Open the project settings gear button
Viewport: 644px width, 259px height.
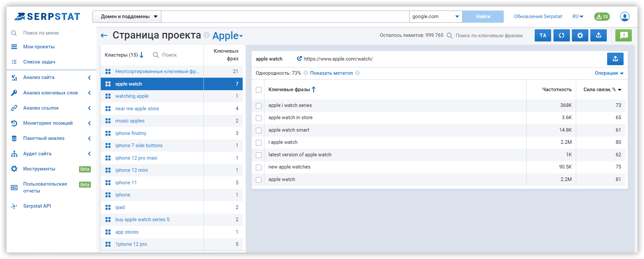pyautogui.click(x=580, y=36)
